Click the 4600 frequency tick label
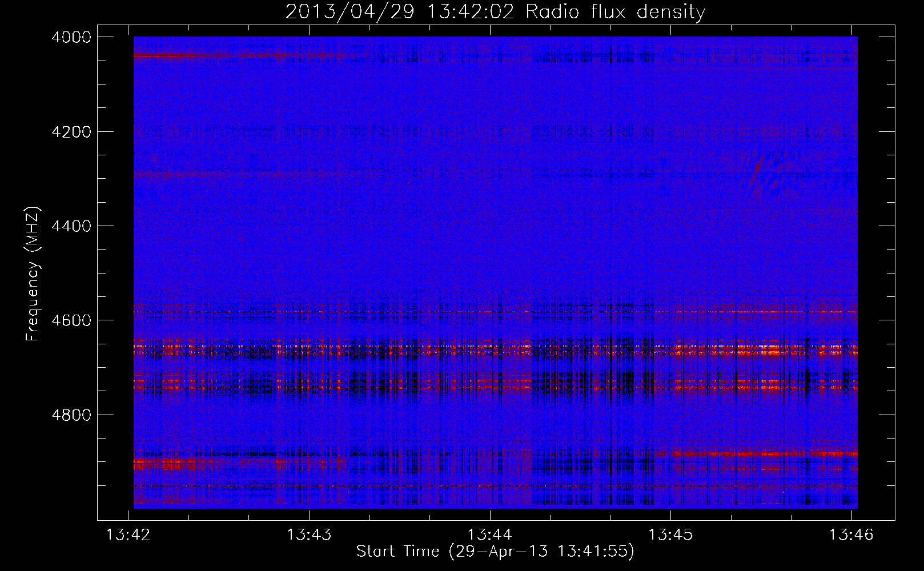This screenshot has height=571, width=924. pyautogui.click(x=71, y=320)
